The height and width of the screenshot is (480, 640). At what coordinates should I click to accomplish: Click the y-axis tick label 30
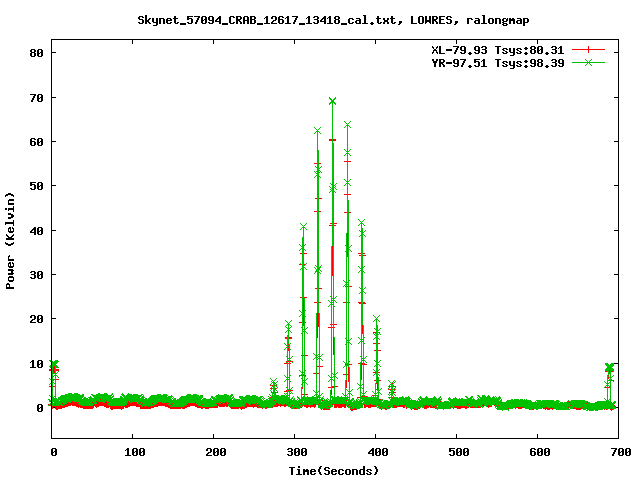click(x=36, y=275)
